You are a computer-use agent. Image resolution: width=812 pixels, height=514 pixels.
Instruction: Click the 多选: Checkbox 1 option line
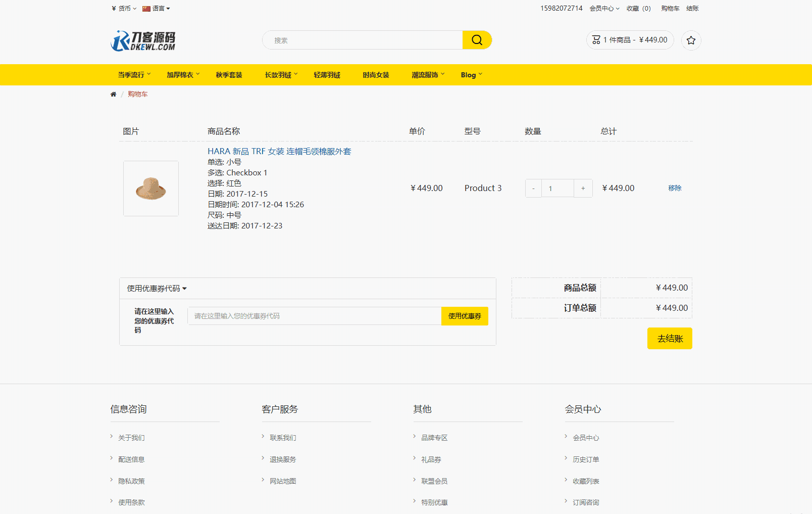point(237,173)
